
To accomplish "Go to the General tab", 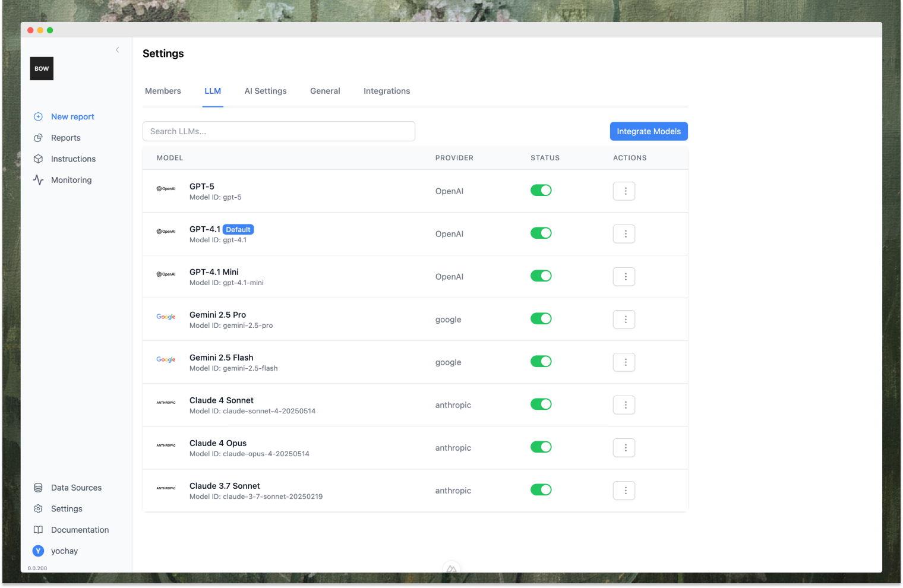I will point(325,91).
